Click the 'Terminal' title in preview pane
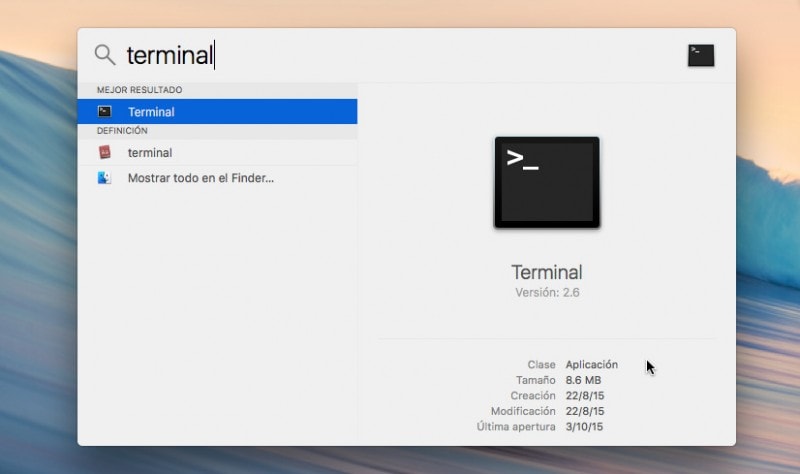This screenshot has width=800, height=474. tap(547, 272)
